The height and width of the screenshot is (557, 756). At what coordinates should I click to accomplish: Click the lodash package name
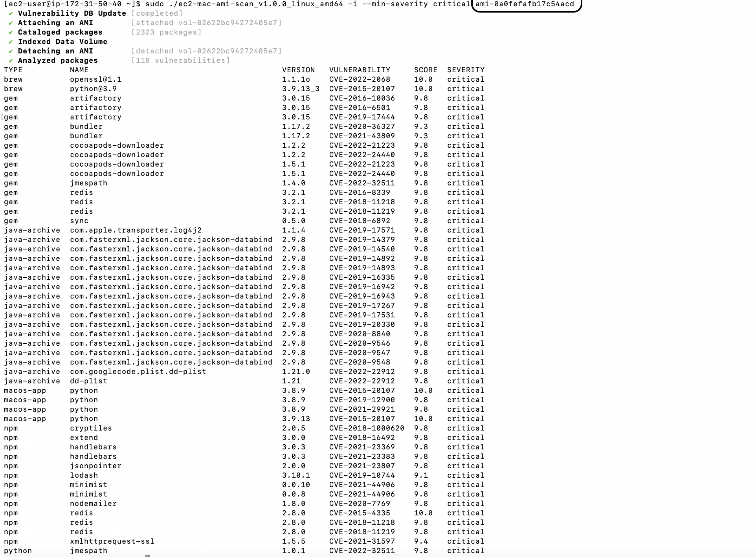84,475
